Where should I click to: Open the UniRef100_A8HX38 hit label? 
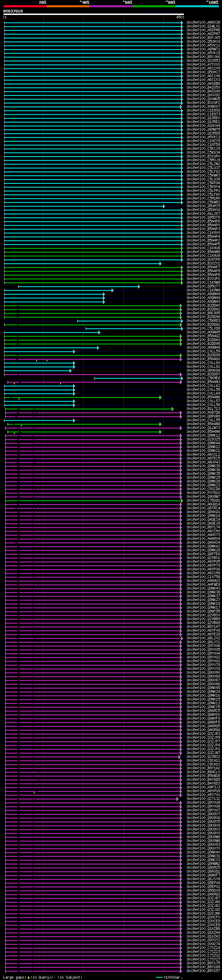point(203,23)
